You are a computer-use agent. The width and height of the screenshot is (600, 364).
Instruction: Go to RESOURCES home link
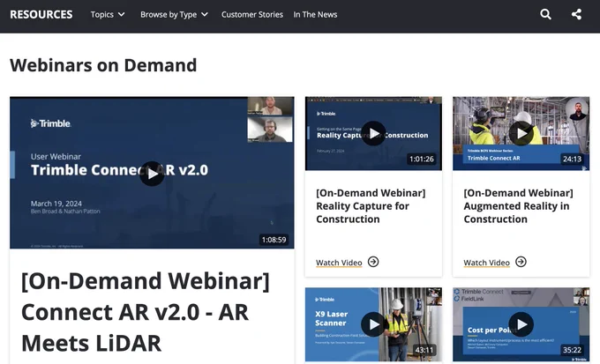pos(41,14)
